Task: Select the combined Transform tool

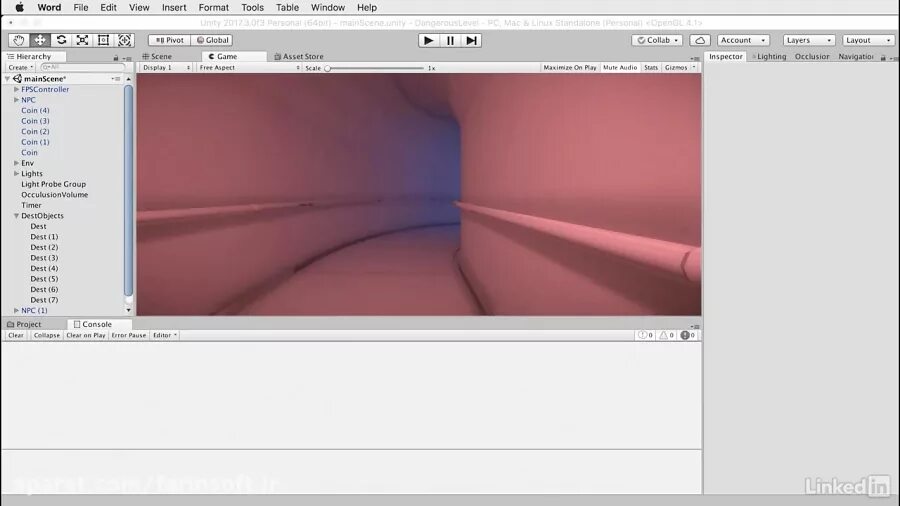Action: [x=125, y=40]
